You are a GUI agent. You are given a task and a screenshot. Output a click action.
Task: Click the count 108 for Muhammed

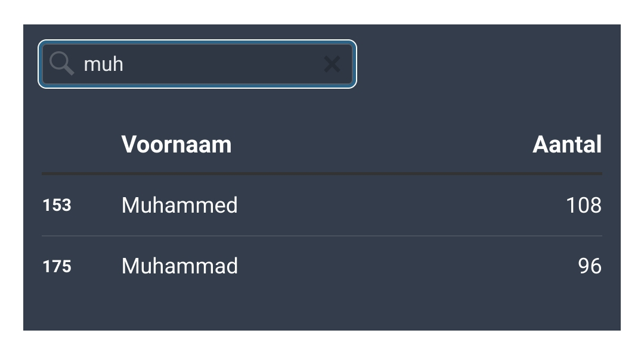pyautogui.click(x=583, y=205)
